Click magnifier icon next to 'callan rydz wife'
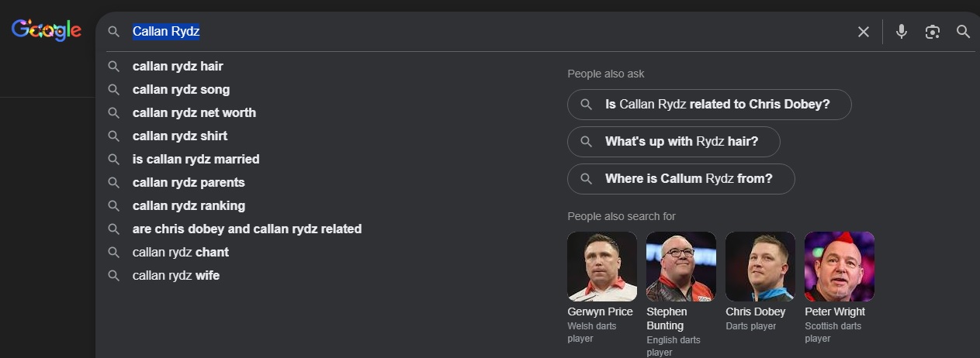Image resolution: width=980 pixels, height=358 pixels. tap(114, 276)
